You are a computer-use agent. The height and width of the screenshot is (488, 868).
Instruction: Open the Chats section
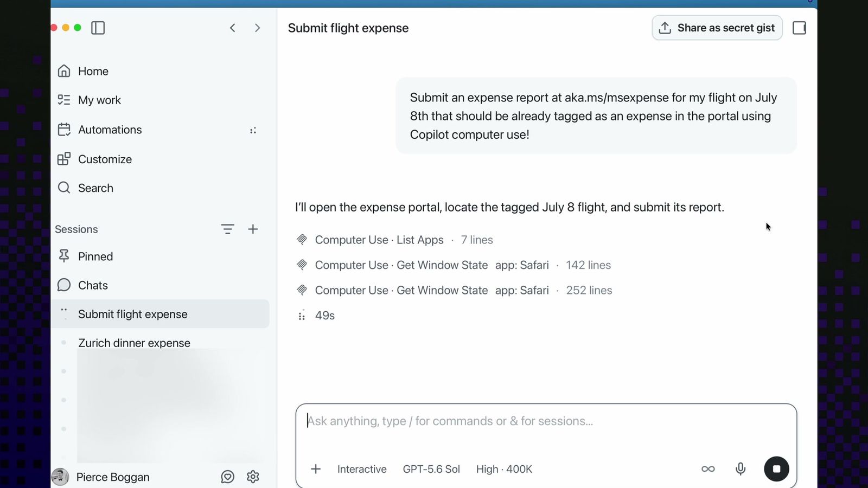click(x=93, y=285)
